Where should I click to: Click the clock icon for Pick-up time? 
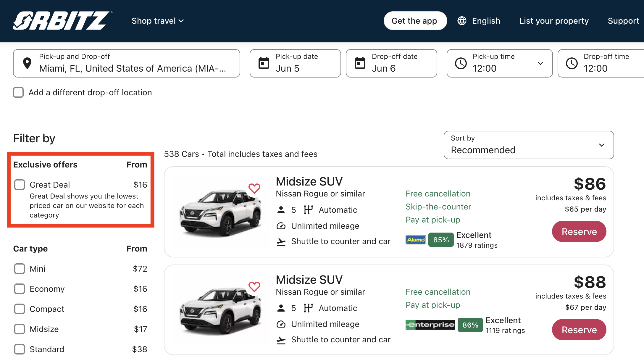tap(461, 63)
